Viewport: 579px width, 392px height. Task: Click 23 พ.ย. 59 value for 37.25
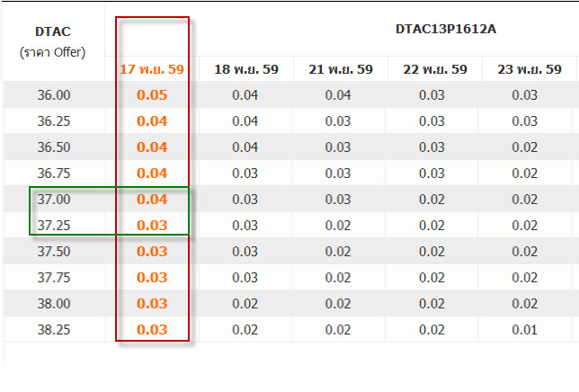[x=525, y=225]
